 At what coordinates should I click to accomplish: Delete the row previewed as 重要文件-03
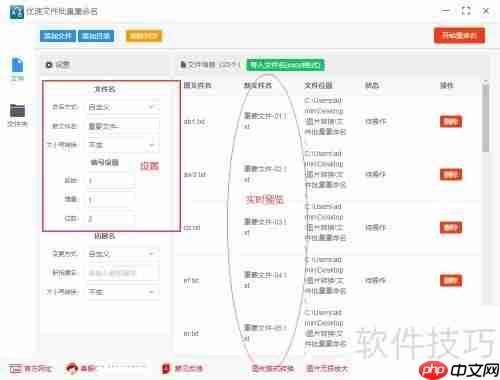pos(451,228)
